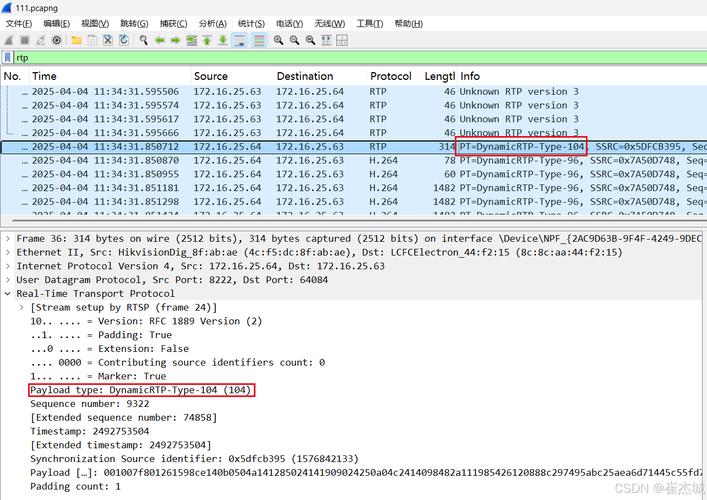The height and width of the screenshot is (500, 707).
Task: Select H.264 packet at 11:34:31.850870
Action: (x=354, y=161)
